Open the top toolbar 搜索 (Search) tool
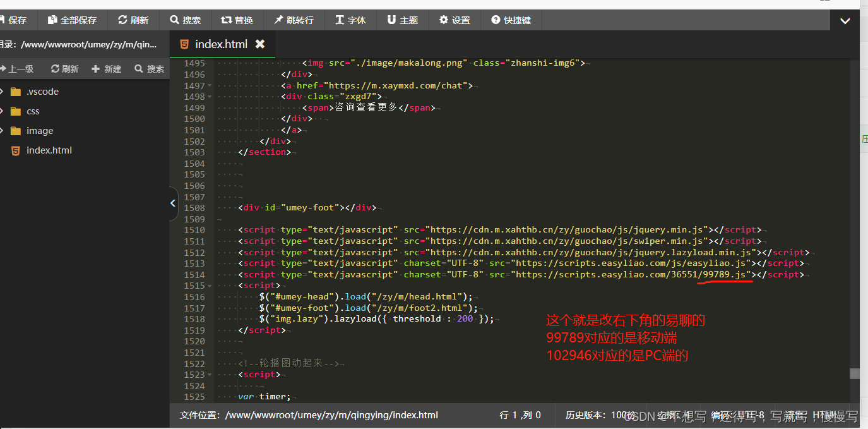 tap(186, 20)
